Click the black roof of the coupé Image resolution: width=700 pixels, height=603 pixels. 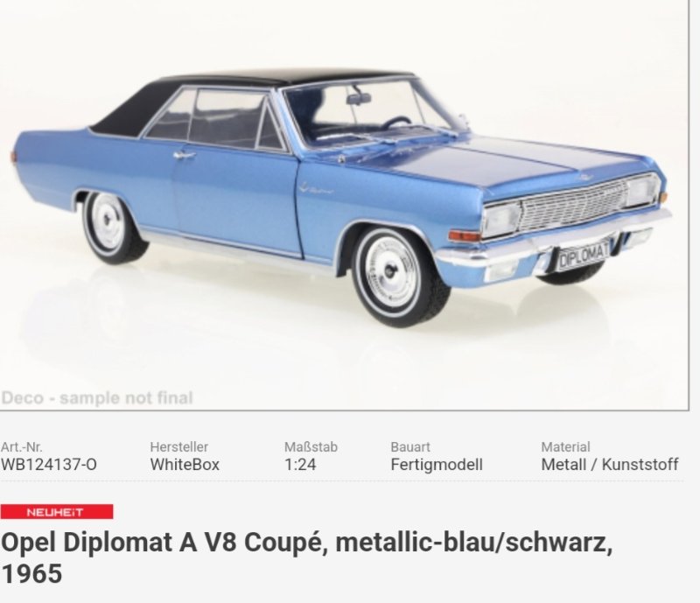click(250, 96)
